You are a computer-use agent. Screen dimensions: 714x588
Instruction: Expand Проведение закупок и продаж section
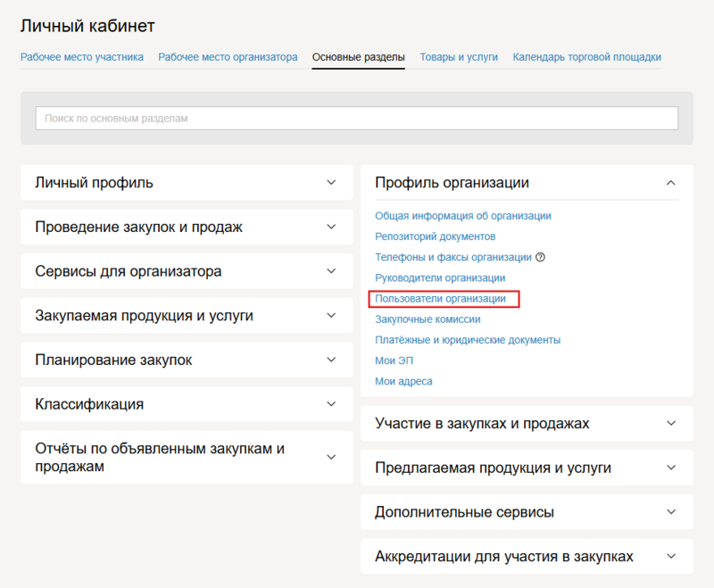pos(331,227)
